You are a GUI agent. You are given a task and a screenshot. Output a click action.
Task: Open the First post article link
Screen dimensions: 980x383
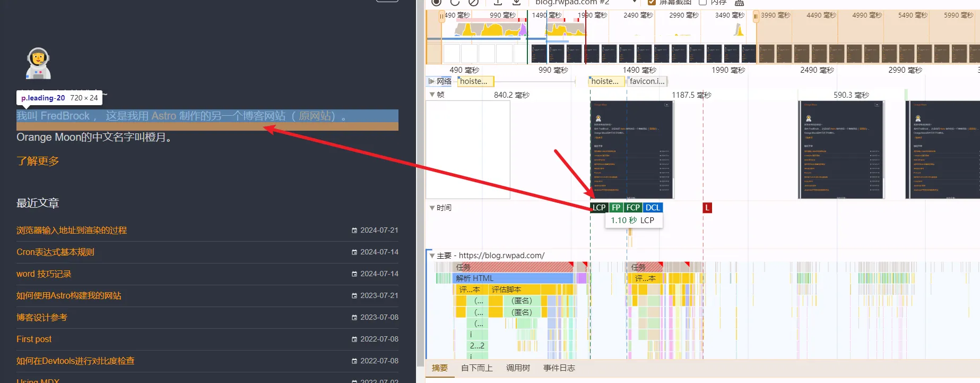tap(34, 339)
